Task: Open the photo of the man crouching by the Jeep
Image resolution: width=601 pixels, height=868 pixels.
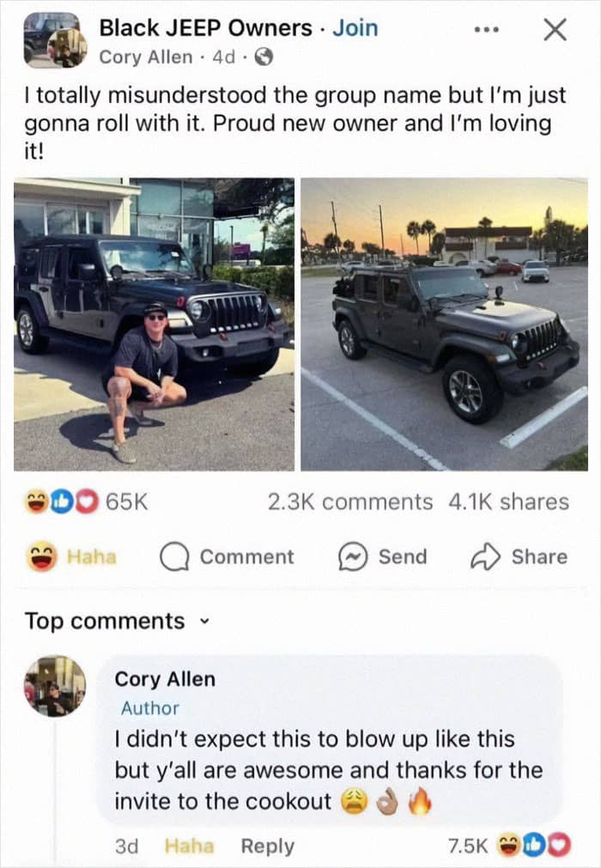Action: point(154,325)
